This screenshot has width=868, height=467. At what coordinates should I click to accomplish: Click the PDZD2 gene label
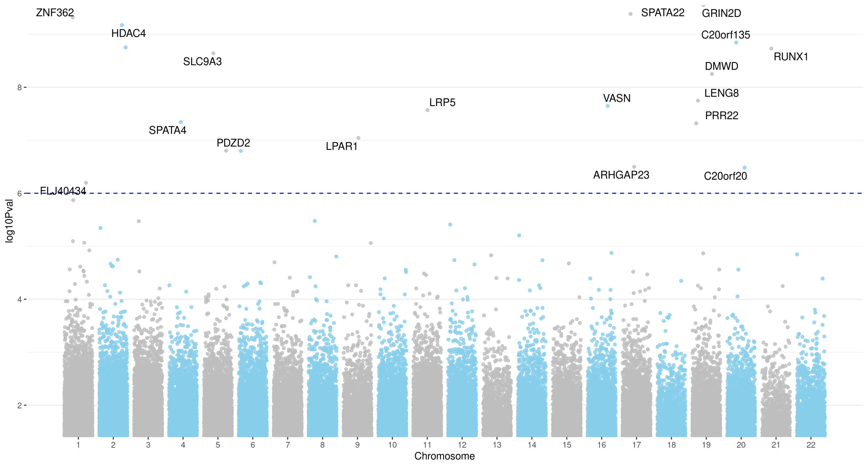point(233,143)
